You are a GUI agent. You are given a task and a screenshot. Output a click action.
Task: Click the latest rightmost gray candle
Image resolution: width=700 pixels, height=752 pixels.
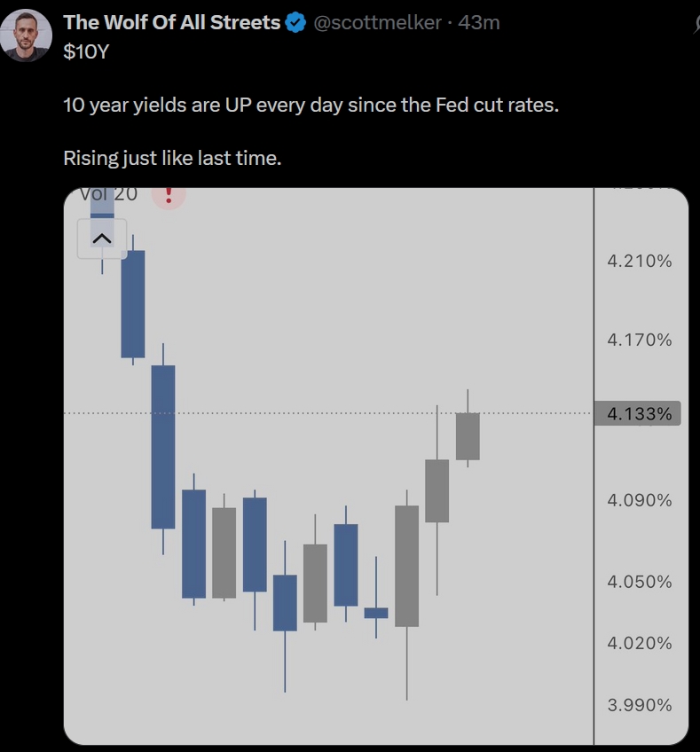(468, 436)
